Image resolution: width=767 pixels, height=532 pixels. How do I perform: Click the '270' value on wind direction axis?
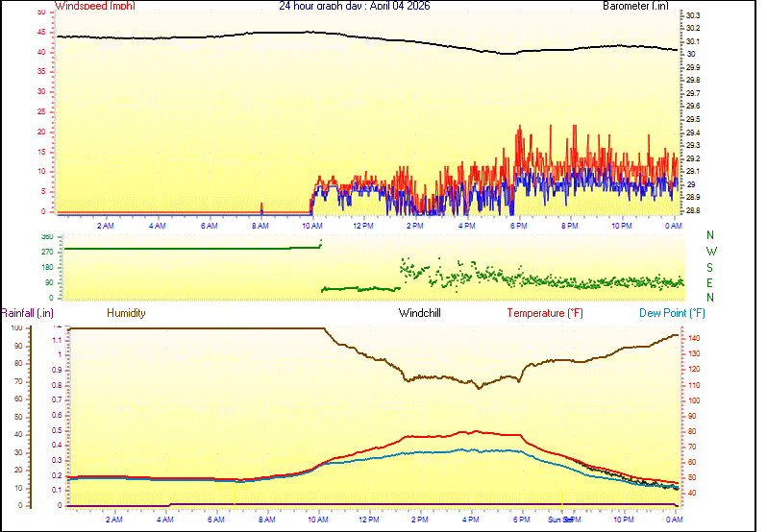(x=47, y=252)
